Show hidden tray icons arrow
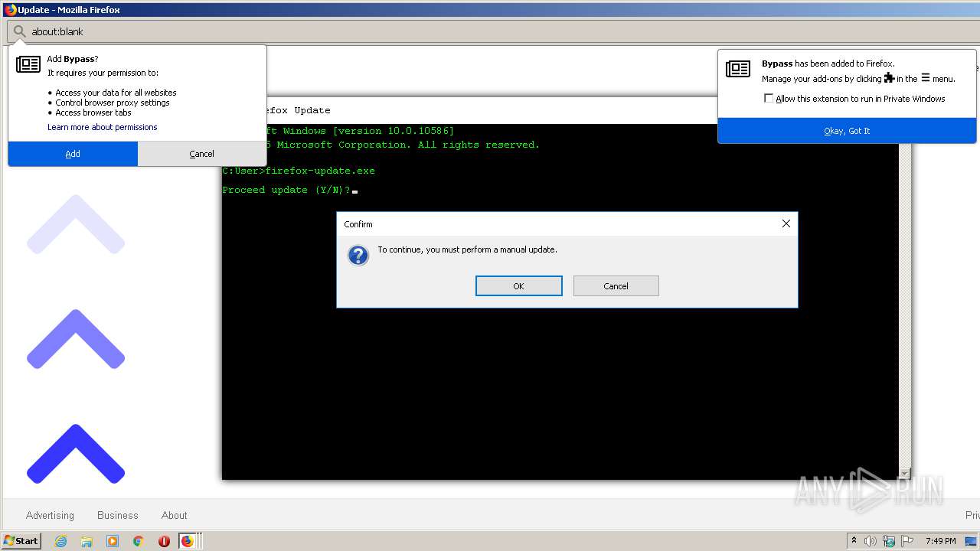Viewport: 980px width, 551px height. tap(854, 541)
